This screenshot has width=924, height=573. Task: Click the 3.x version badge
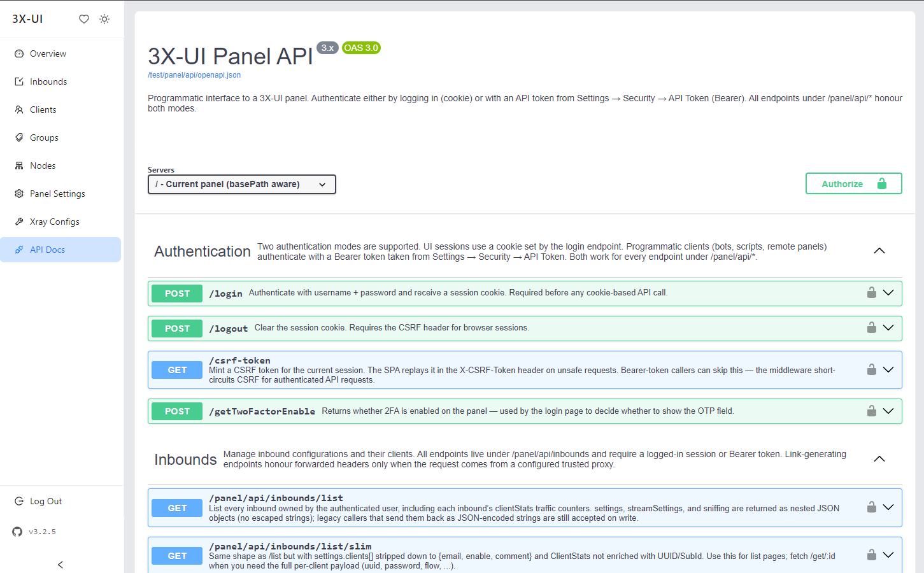coord(327,48)
